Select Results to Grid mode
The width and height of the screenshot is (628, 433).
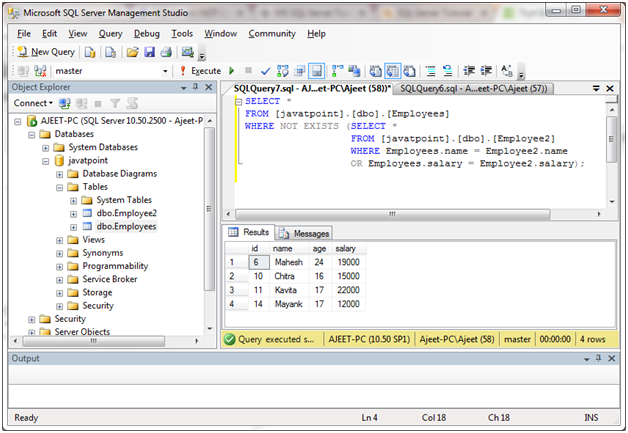tap(392, 71)
